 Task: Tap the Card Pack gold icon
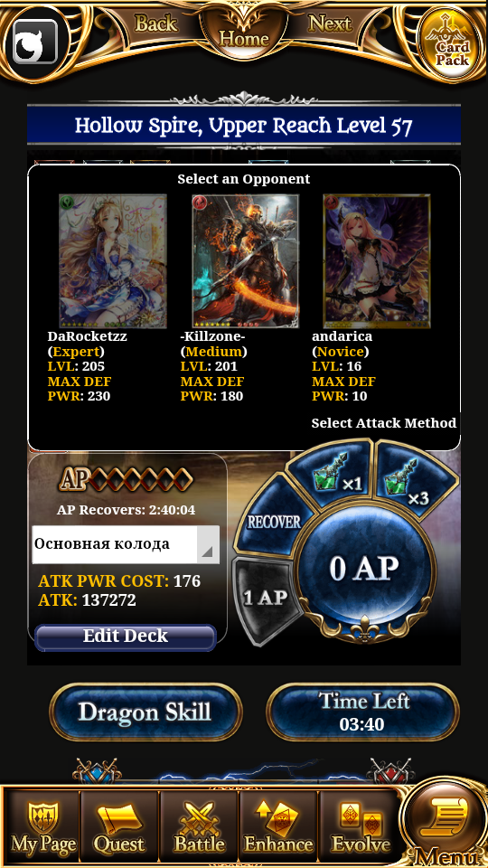(x=452, y=45)
